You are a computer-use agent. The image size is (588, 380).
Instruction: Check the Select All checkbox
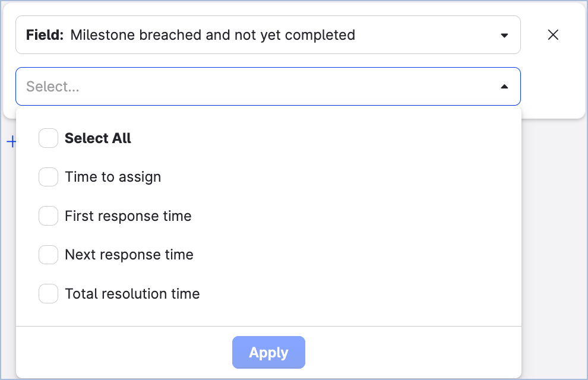pyautogui.click(x=48, y=138)
